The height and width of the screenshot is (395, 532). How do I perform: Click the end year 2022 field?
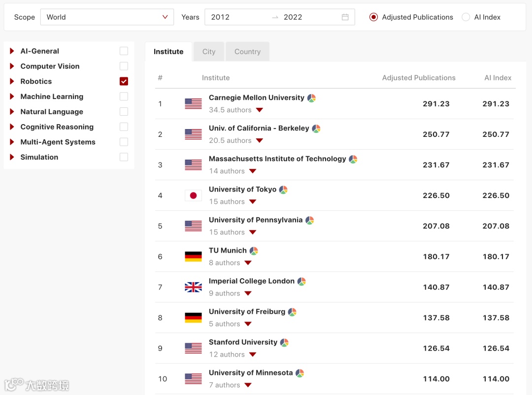click(x=293, y=17)
